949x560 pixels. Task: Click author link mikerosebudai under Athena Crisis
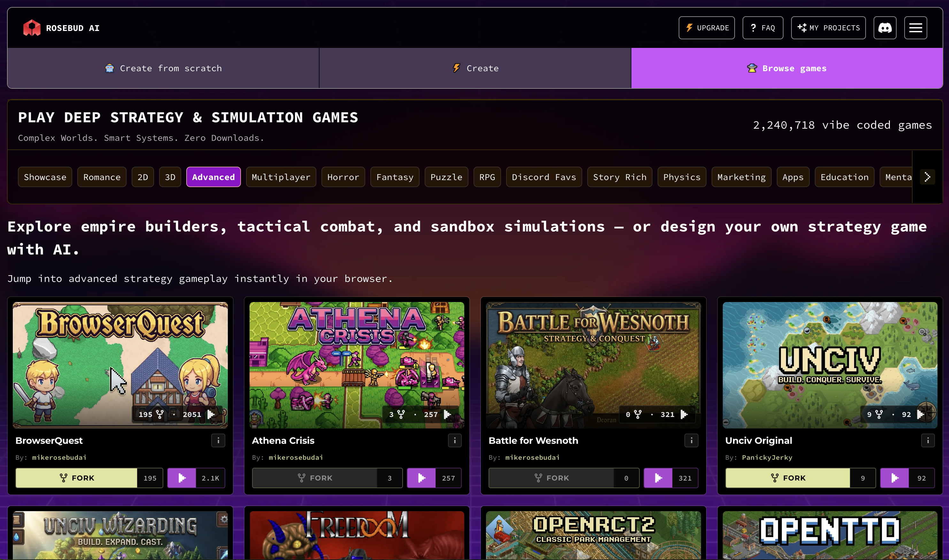[x=295, y=458]
